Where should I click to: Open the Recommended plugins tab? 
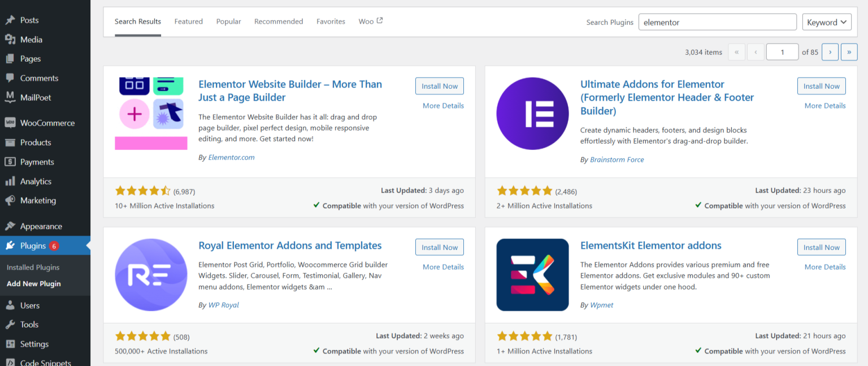click(278, 21)
